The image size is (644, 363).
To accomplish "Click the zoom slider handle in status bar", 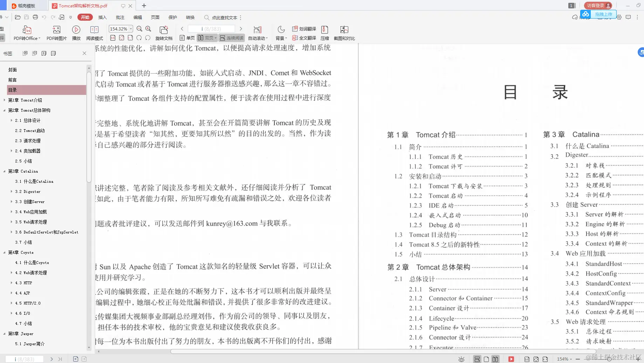I will (609, 359).
